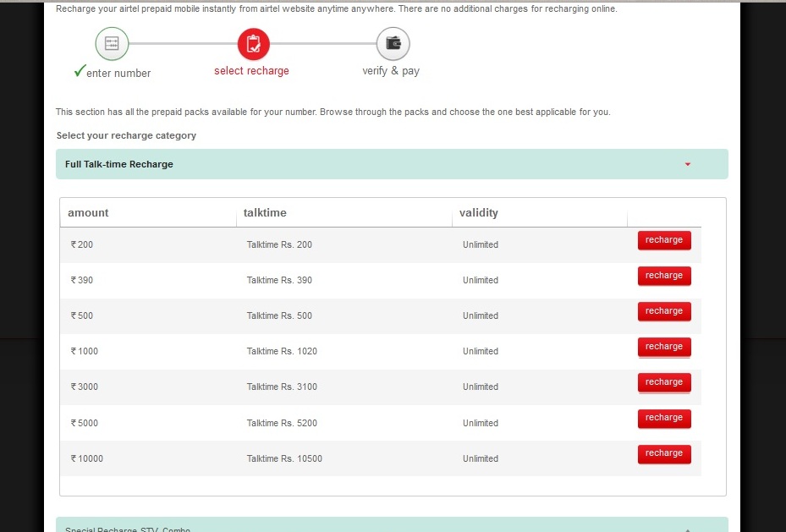Click the ₹500 amount cell
Screen dimensions: 786x532
(x=82, y=315)
